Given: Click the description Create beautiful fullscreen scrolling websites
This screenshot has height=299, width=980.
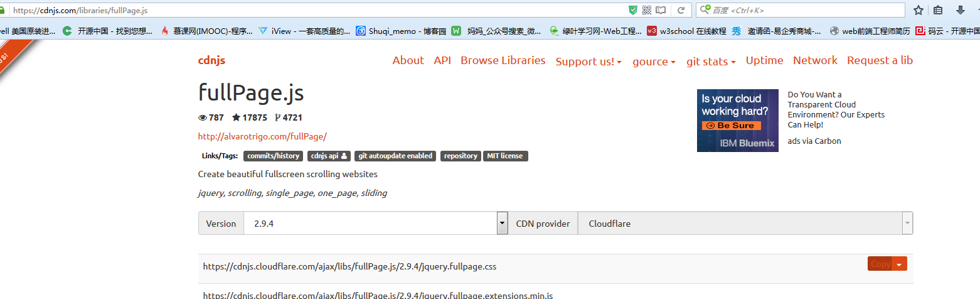Looking at the screenshot, I should coord(288,174).
